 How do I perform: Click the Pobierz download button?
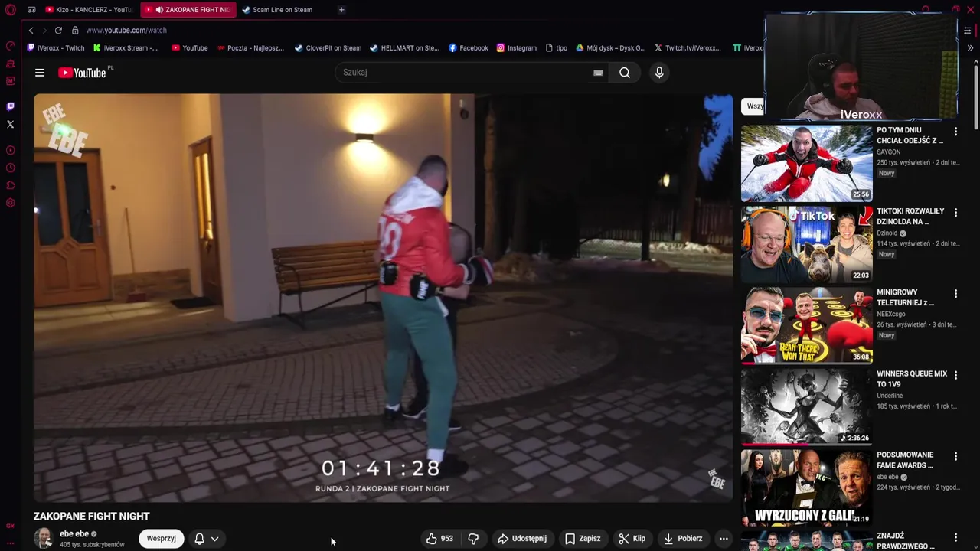[683, 539]
